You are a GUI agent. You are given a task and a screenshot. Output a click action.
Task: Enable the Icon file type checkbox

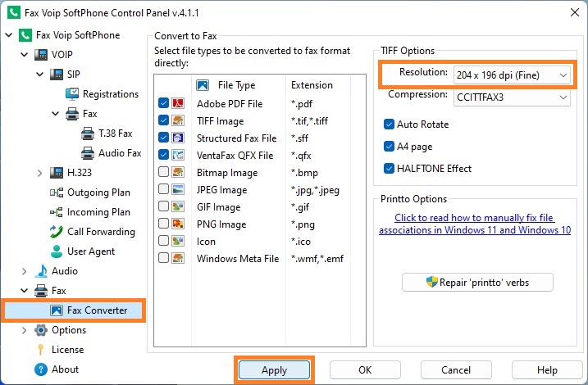163,241
